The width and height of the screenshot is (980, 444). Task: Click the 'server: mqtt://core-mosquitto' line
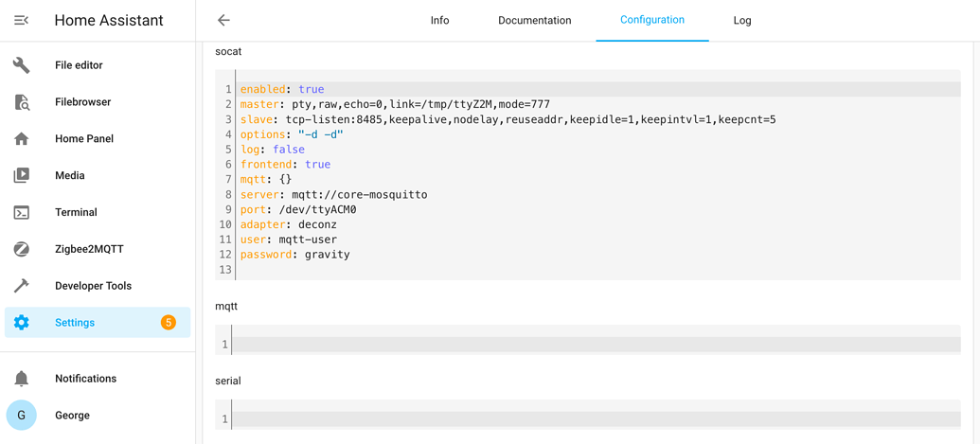click(x=333, y=194)
